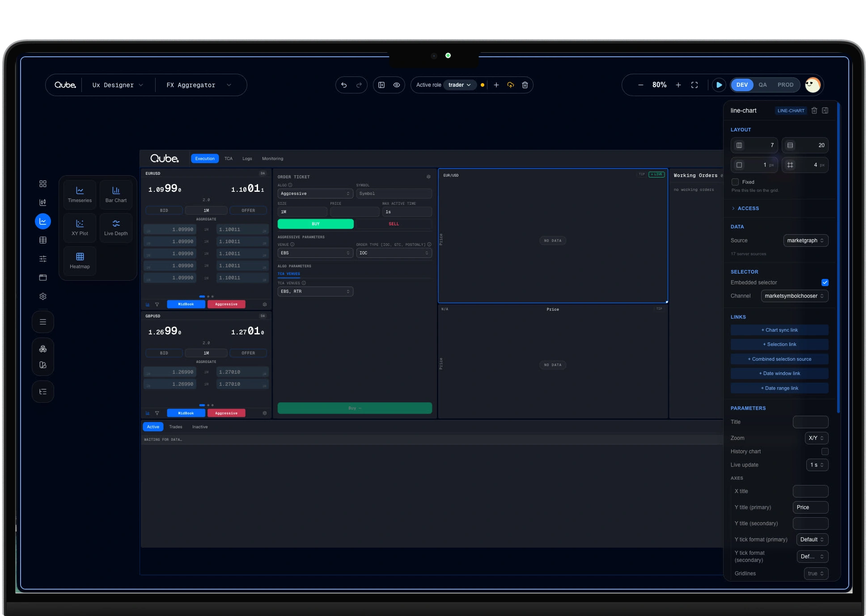
Task: Click the cloud upload icon
Action: pyautogui.click(x=510, y=85)
